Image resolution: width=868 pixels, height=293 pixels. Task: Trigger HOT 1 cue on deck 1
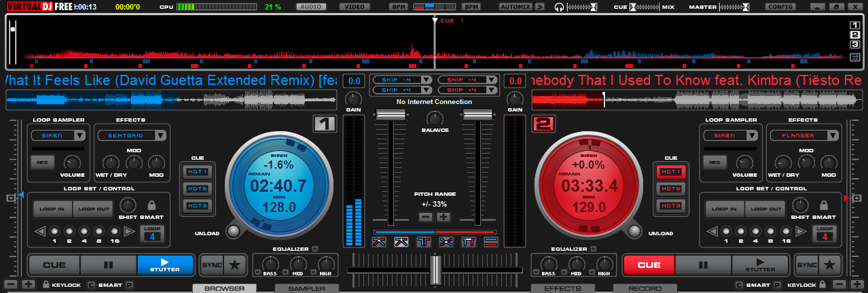[197, 171]
